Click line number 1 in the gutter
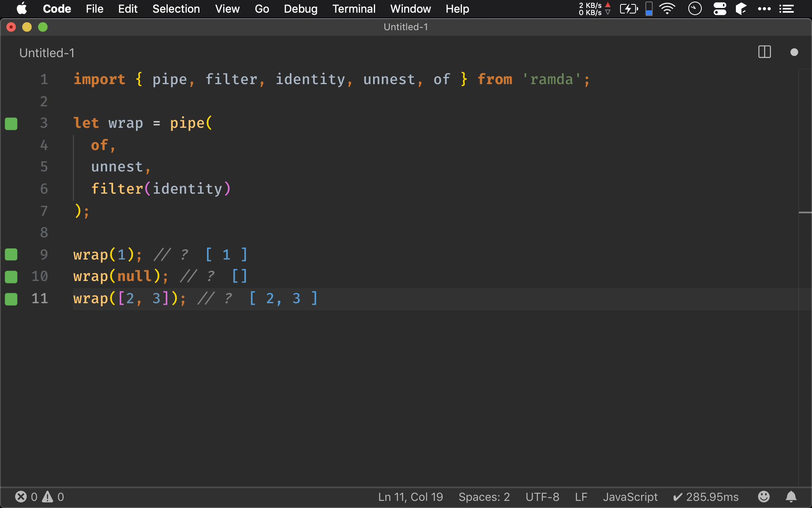 click(x=44, y=79)
